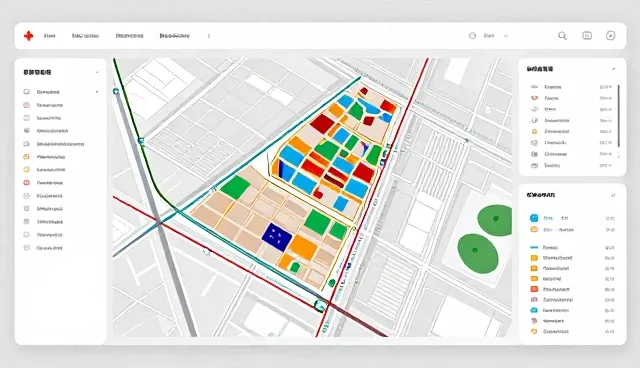The image size is (640, 368).
Task: Select legend row with red-orange swatch
Action: coord(572,289)
